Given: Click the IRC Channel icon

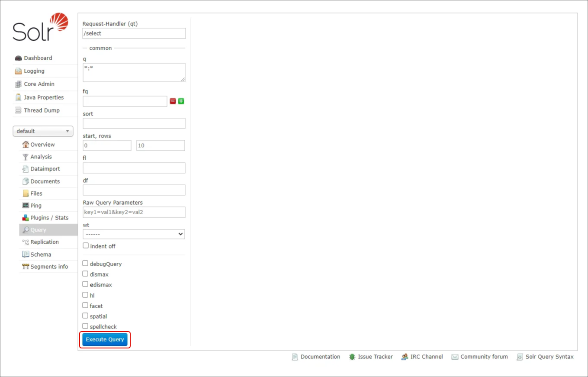Looking at the screenshot, I should (x=405, y=357).
